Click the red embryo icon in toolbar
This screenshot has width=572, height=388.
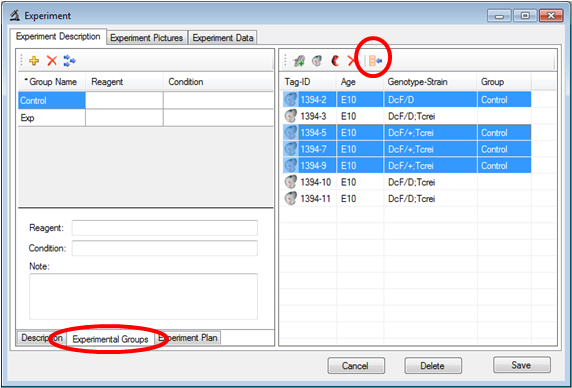335,61
